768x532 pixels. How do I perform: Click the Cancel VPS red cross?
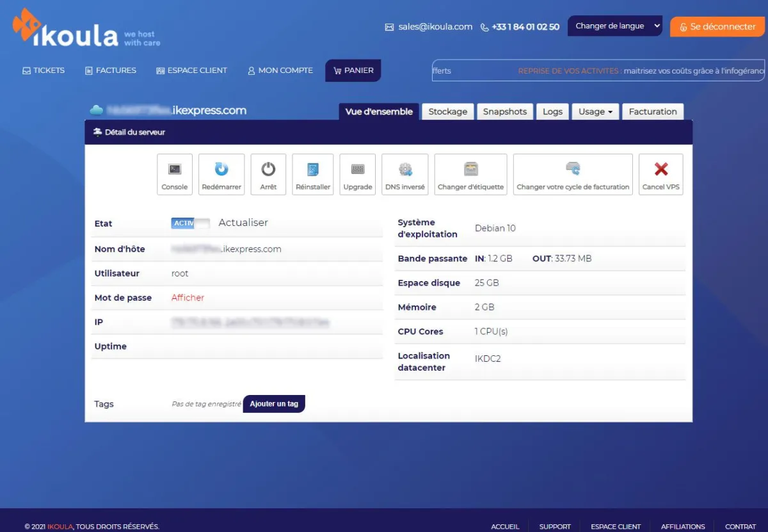(x=661, y=169)
